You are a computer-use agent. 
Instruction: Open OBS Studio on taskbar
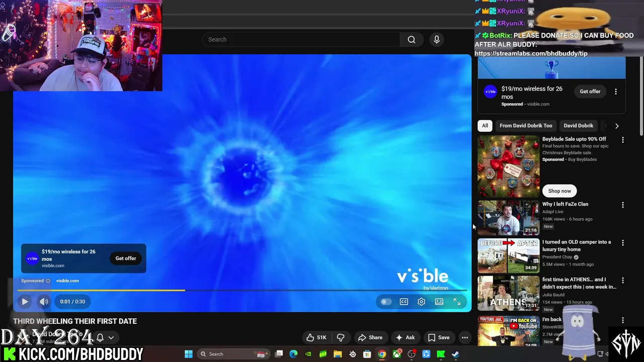tap(412, 354)
